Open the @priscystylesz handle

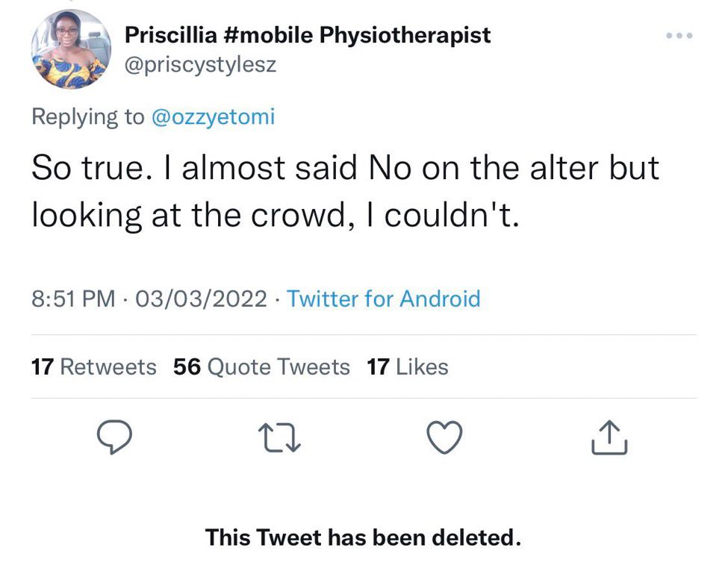pos(200,64)
